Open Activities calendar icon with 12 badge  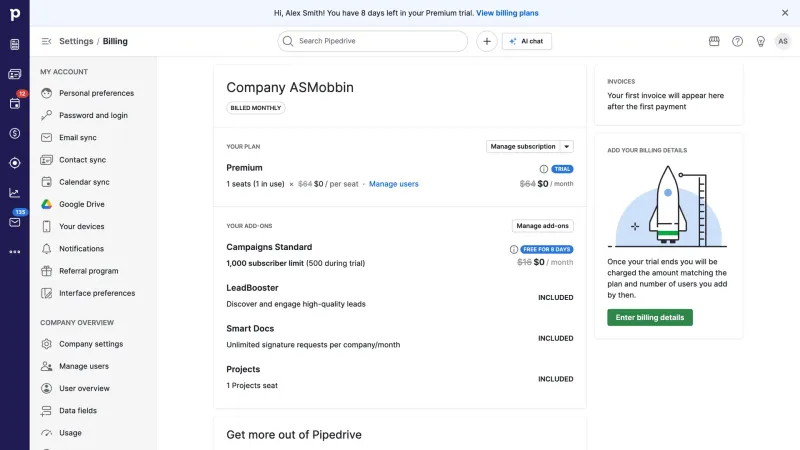[15, 104]
